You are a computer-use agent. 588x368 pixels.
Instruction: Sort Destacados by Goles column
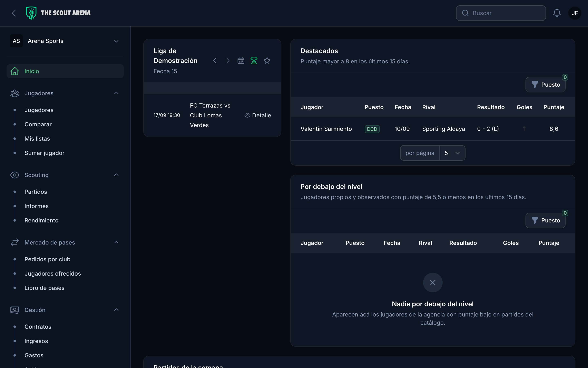pyautogui.click(x=524, y=107)
